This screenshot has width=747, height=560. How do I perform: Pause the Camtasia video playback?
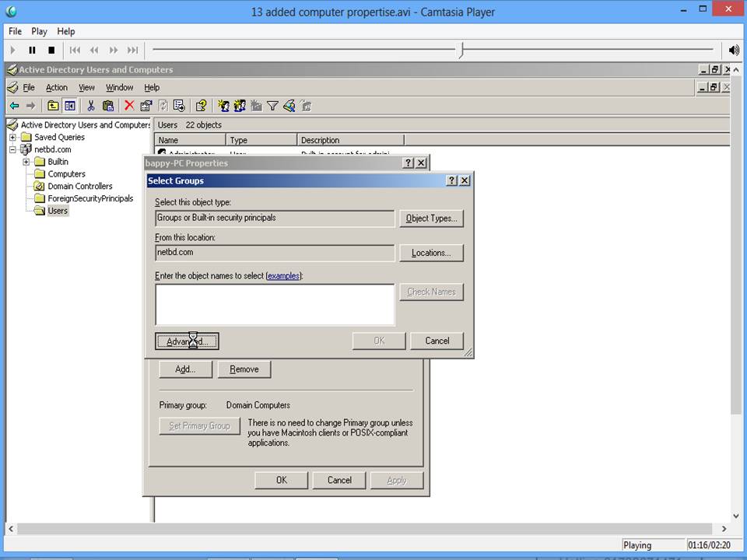[x=32, y=50]
